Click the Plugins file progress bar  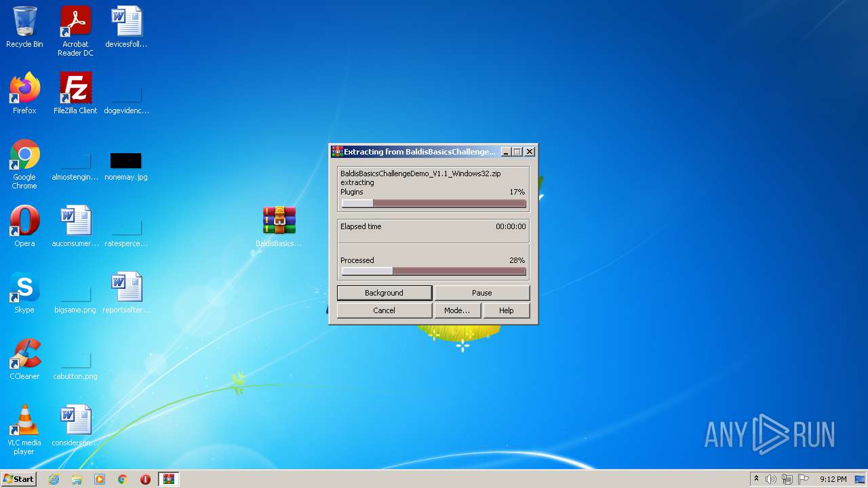pyautogui.click(x=433, y=203)
